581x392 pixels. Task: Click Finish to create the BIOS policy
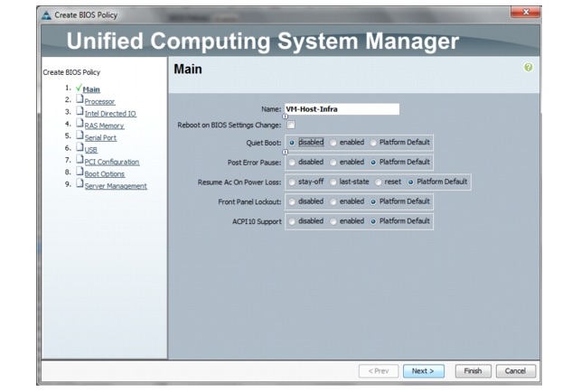click(473, 371)
